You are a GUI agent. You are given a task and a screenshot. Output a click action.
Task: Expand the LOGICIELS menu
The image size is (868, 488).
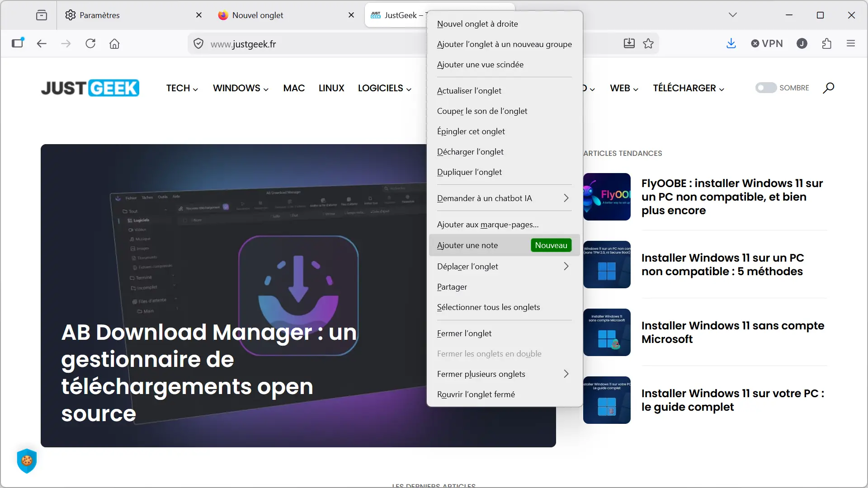385,88
